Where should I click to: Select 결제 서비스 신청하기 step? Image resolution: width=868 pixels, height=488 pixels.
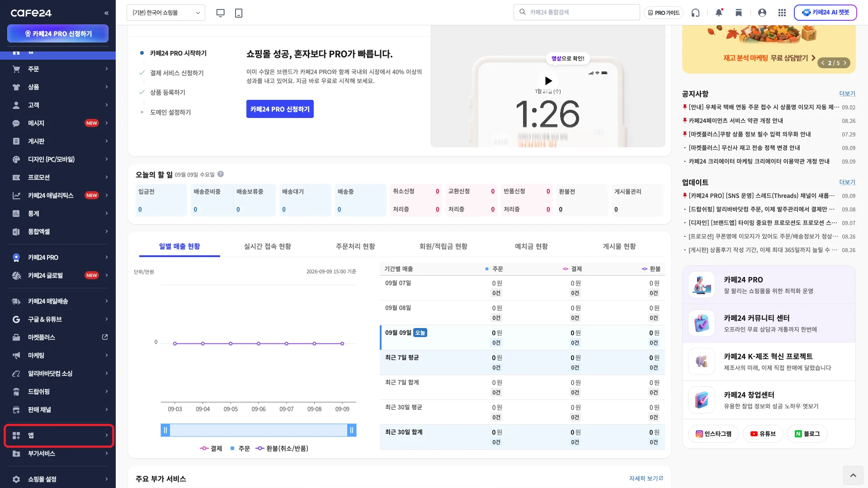[x=177, y=73]
